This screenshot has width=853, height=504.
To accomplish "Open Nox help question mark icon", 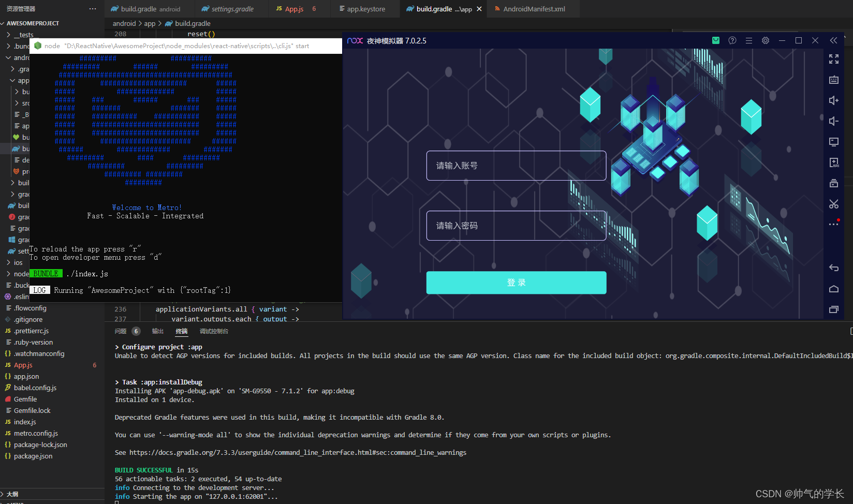I will 732,40.
